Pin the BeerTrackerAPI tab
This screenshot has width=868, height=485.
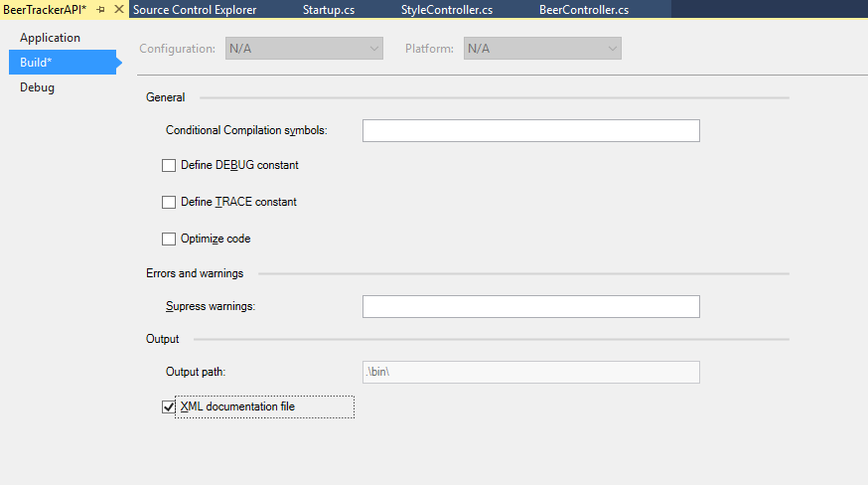[x=101, y=10]
